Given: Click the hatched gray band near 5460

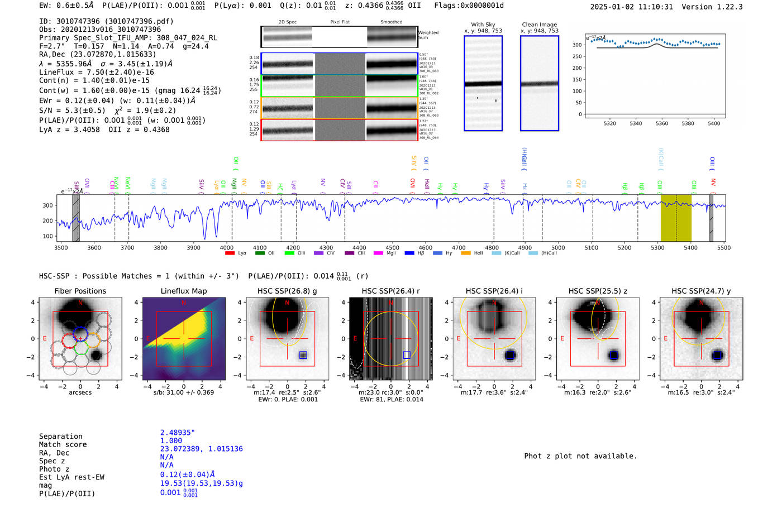Looking at the screenshot, I should click(x=711, y=218).
